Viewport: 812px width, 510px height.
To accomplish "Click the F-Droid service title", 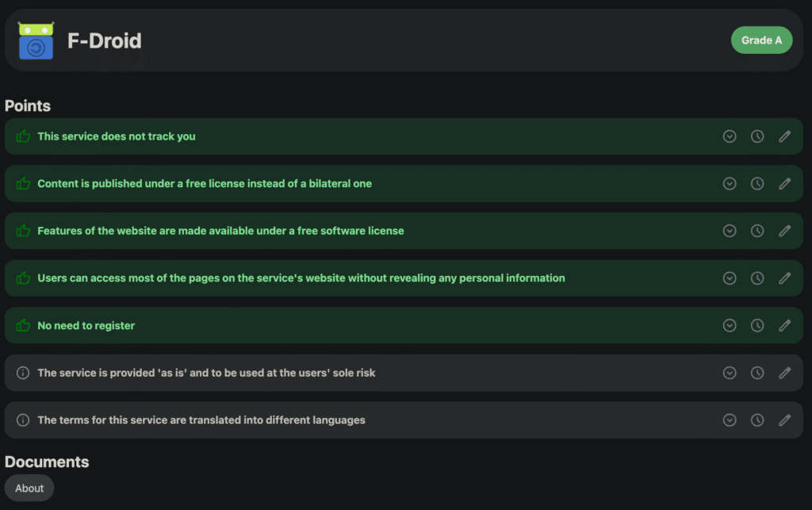I will coord(105,41).
